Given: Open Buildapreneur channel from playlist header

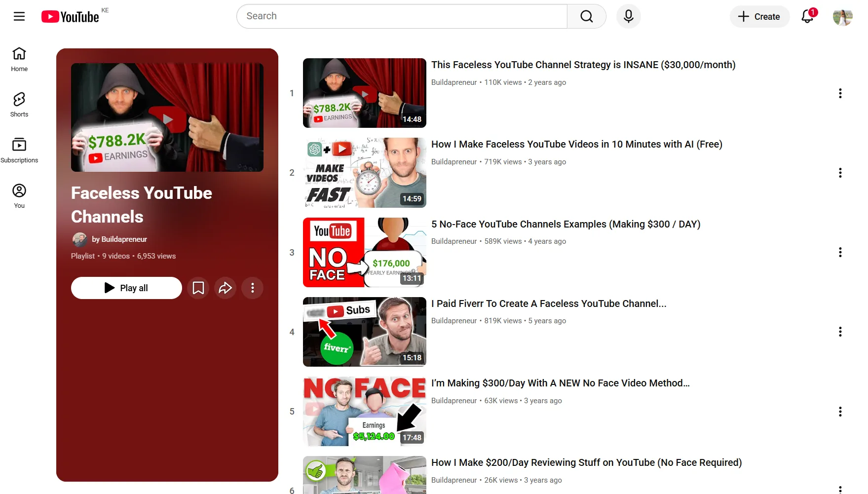Looking at the screenshot, I should pos(119,239).
